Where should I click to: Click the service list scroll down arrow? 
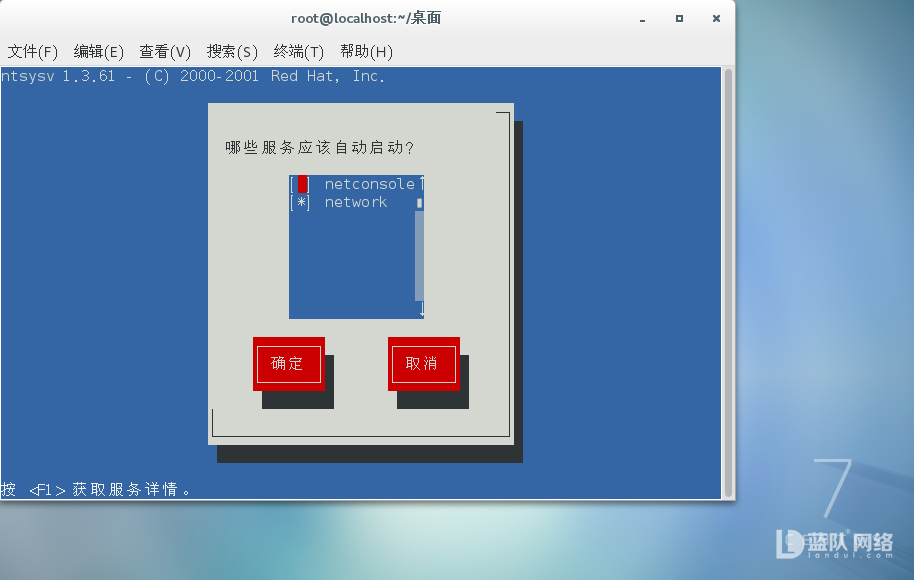pos(421,310)
